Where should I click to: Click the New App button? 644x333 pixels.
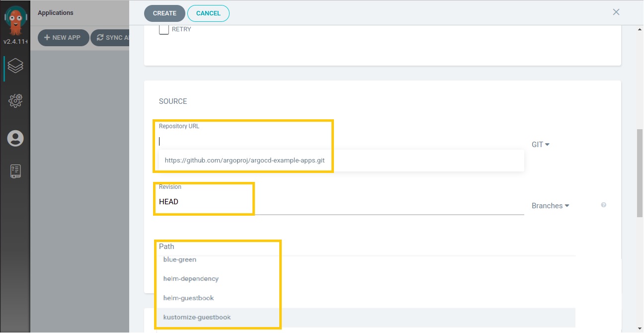click(x=63, y=38)
